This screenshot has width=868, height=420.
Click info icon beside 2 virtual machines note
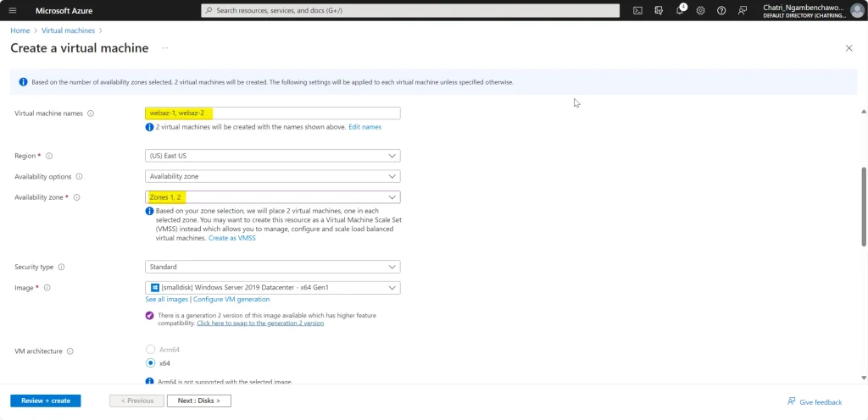click(149, 127)
